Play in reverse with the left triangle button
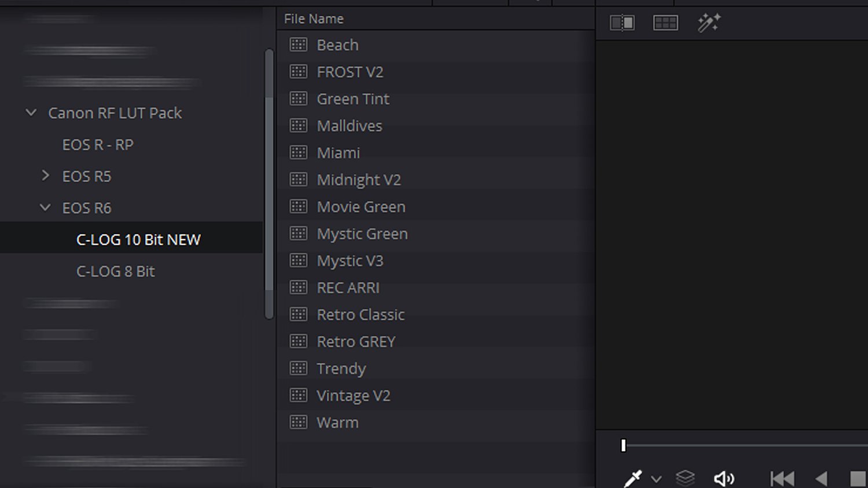Image resolution: width=868 pixels, height=488 pixels. pos(821,479)
